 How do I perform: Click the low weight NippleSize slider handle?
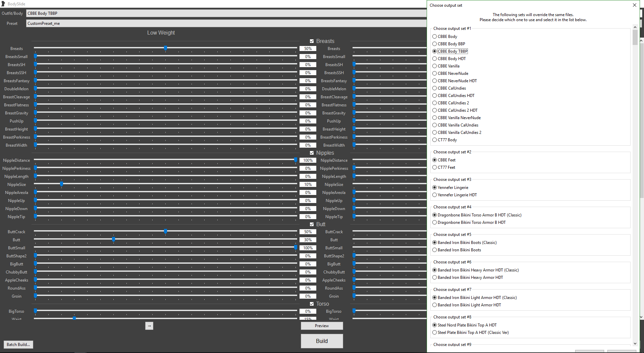[x=61, y=184]
